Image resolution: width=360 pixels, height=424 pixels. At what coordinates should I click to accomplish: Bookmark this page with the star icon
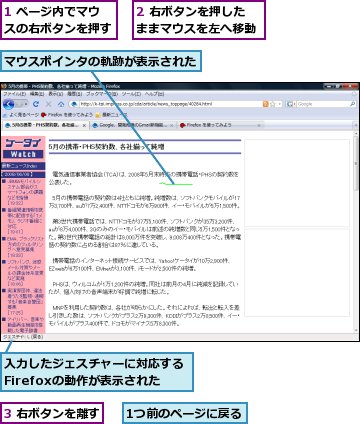(x=273, y=104)
